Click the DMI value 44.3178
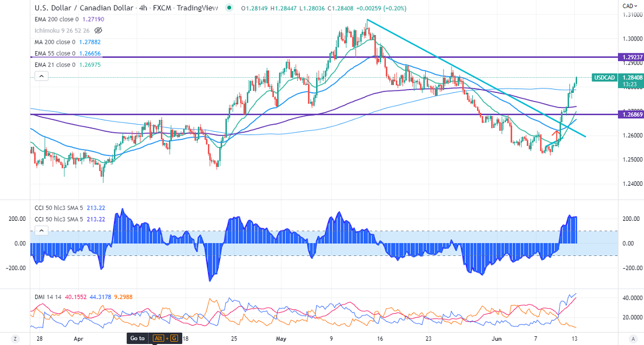The height and width of the screenshot is (345, 644). pyautogui.click(x=100, y=296)
